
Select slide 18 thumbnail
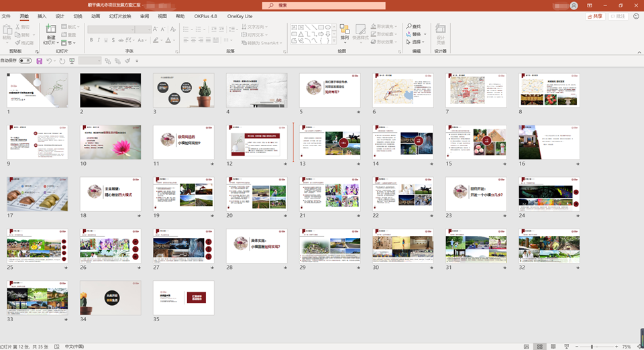111,194
